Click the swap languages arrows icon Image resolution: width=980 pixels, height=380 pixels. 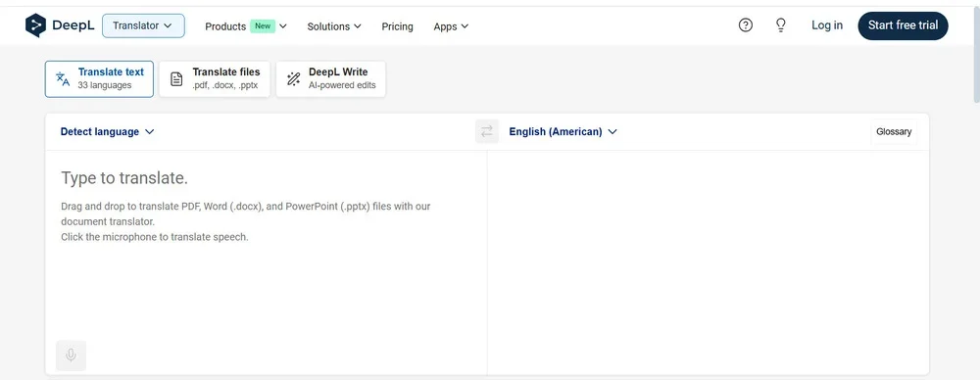pos(487,131)
